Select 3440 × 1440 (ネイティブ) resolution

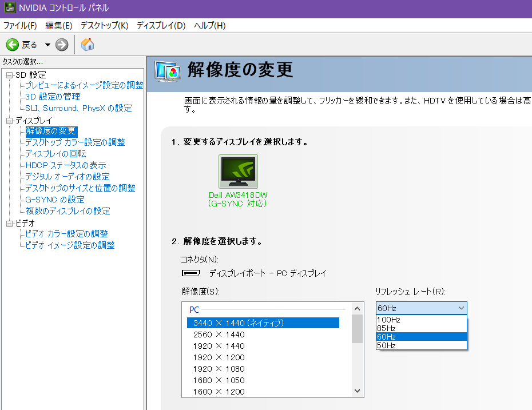(x=263, y=323)
